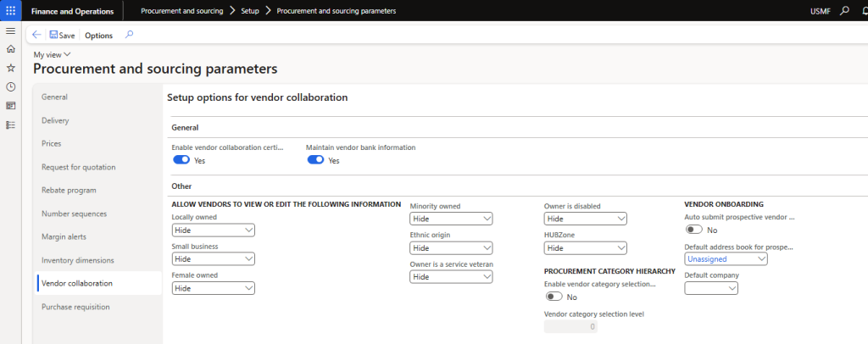Open Modules list icon in sidebar

10,125
